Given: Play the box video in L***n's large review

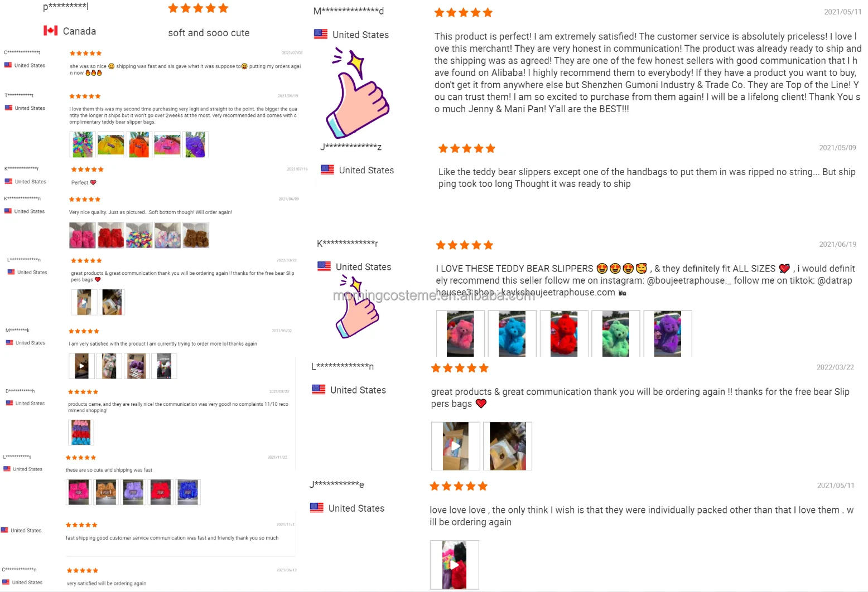Looking at the screenshot, I should pos(456,446).
